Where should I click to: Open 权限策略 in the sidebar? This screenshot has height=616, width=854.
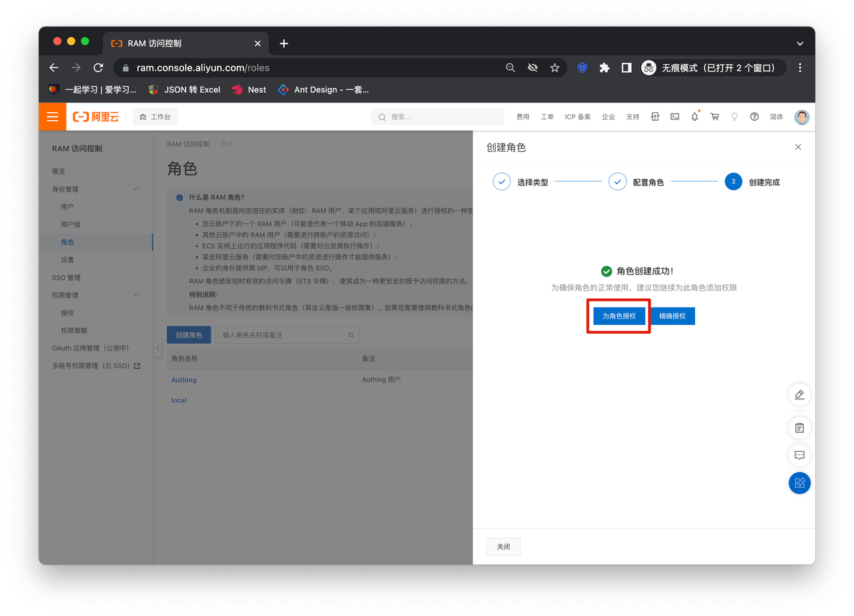tap(74, 330)
